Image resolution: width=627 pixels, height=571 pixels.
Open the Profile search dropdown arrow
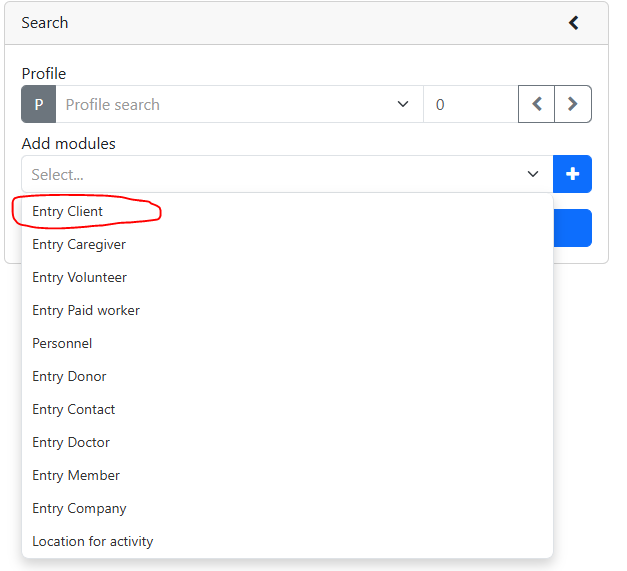tap(403, 105)
